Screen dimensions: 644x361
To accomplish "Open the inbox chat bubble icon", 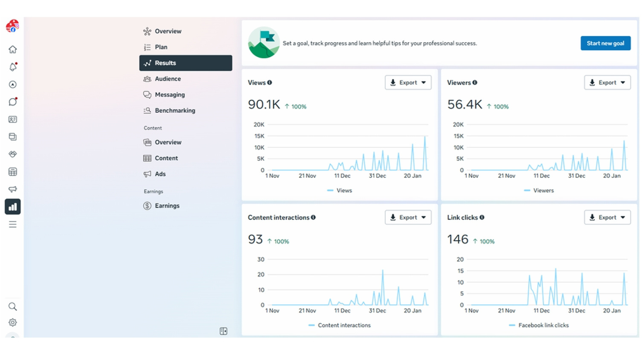I will click(13, 102).
